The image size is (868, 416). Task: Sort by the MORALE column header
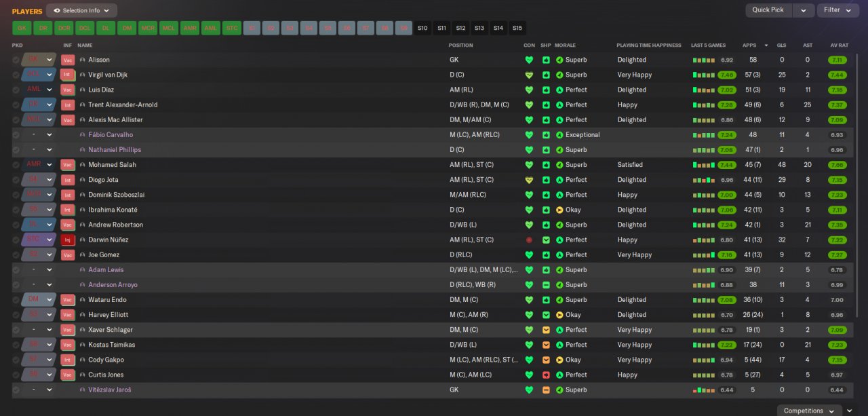tap(565, 45)
